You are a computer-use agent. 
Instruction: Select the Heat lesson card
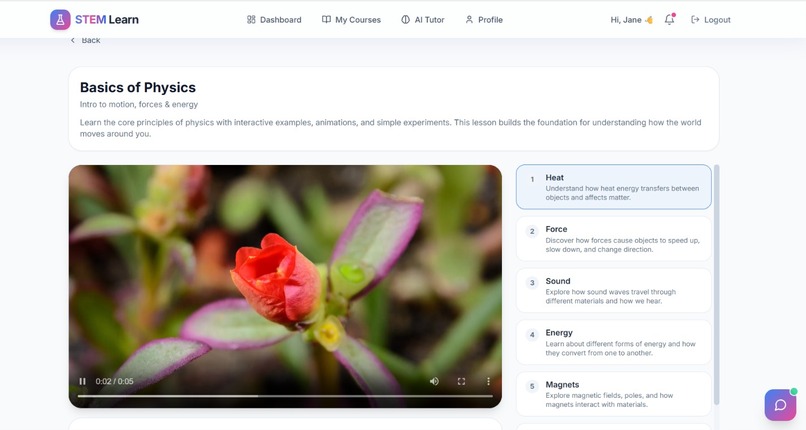coord(614,187)
